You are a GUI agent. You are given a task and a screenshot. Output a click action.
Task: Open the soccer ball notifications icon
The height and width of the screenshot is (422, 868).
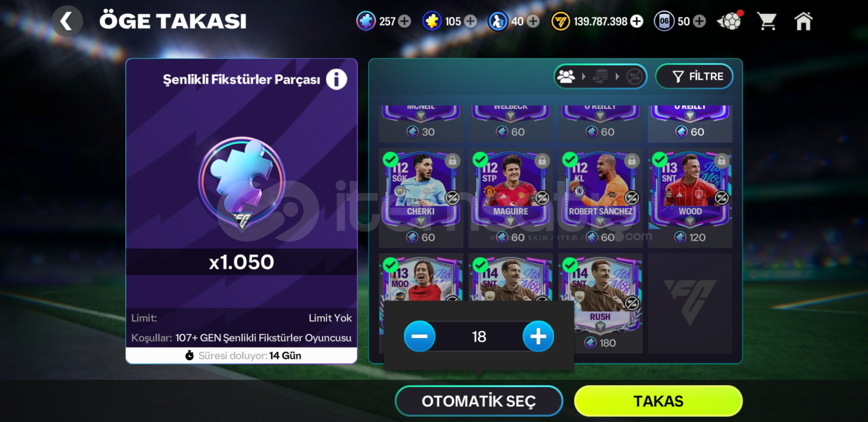[730, 21]
